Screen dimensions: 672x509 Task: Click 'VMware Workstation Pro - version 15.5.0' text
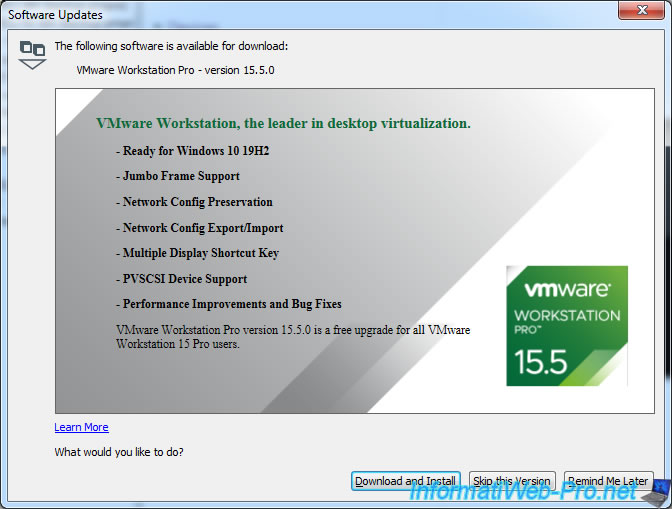(175, 70)
